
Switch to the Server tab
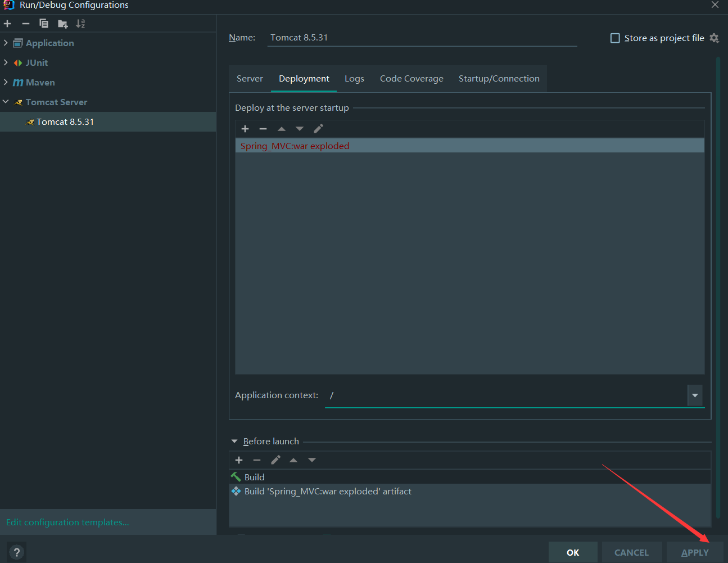coord(250,79)
